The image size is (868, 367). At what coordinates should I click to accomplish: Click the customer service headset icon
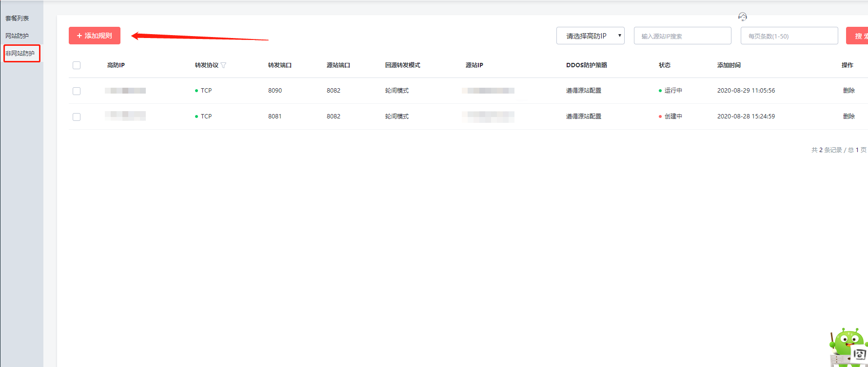(742, 17)
